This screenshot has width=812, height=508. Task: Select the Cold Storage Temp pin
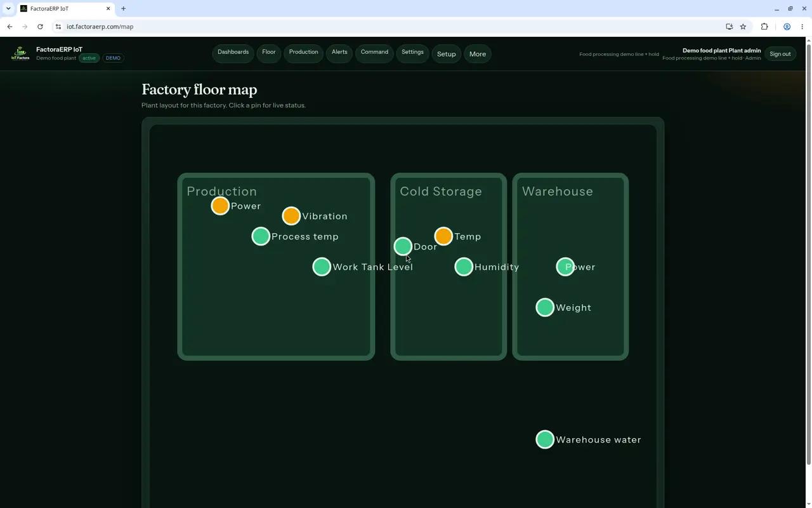(443, 236)
